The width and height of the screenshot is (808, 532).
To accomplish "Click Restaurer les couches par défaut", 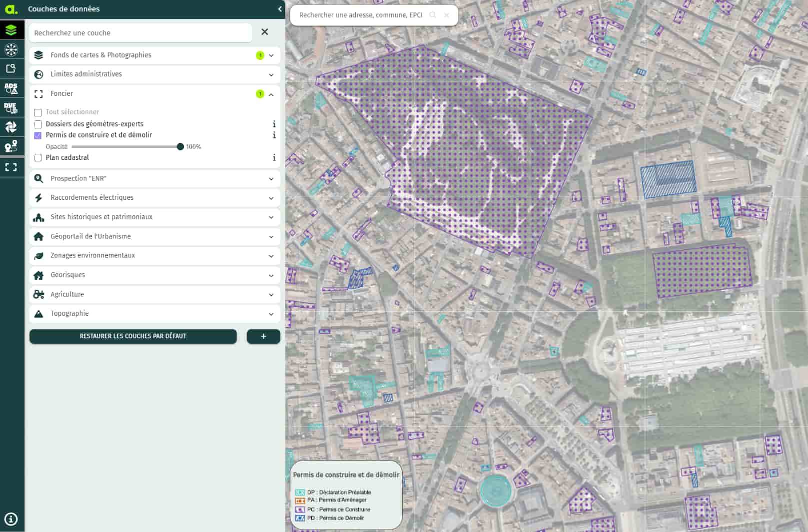I will click(133, 336).
